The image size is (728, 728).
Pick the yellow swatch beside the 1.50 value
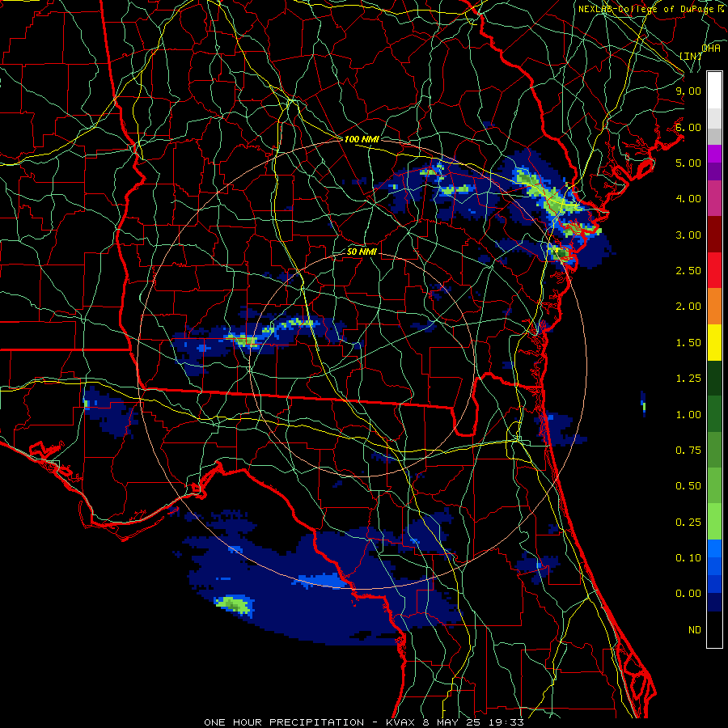pyautogui.click(x=714, y=342)
